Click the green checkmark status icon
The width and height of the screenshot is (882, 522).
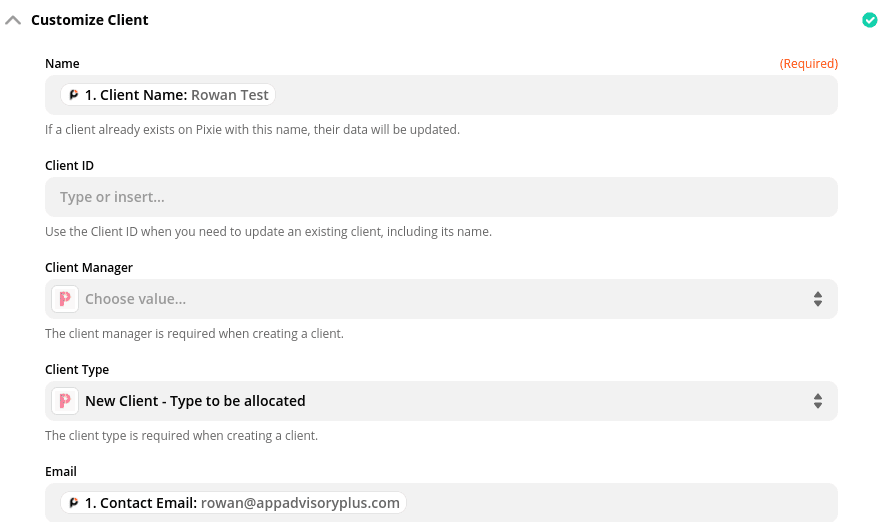point(869,20)
